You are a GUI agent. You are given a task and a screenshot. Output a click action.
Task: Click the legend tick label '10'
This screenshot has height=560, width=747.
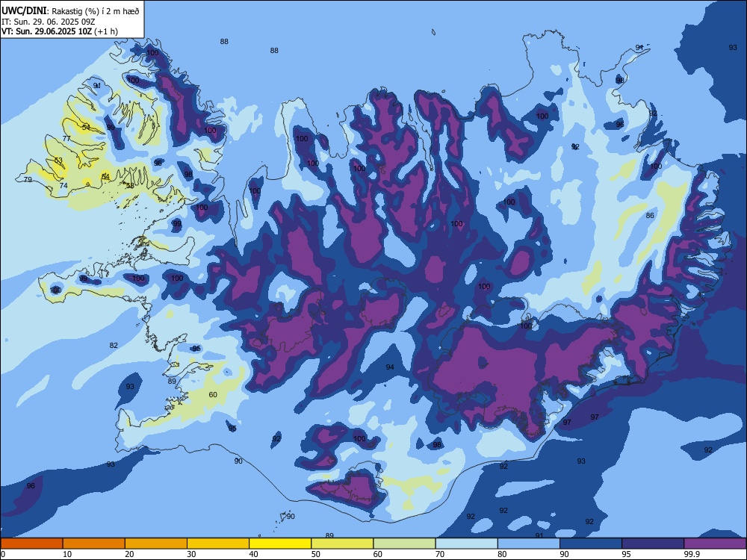tap(67, 554)
